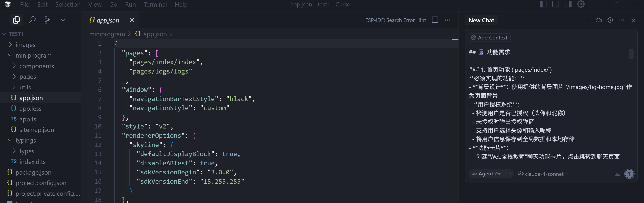Expand the pages folder

click(40, 77)
